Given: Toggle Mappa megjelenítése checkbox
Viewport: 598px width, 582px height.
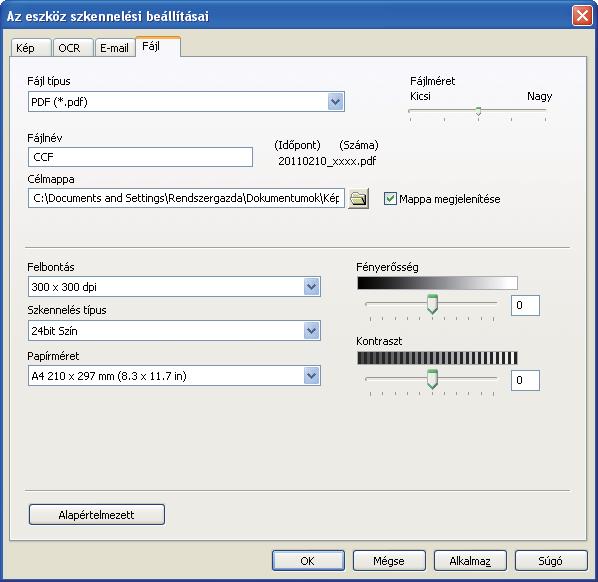Looking at the screenshot, I should tap(390, 199).
